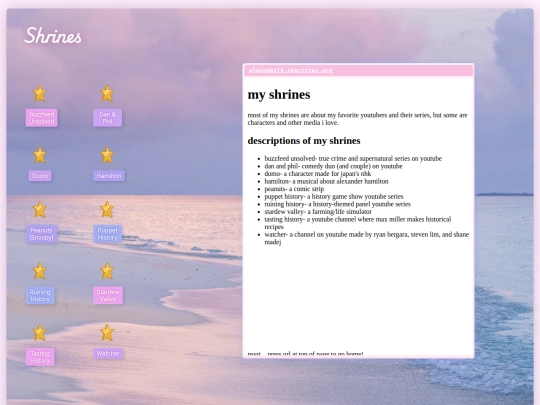This screenshot has height=405, width=540.
Task: Go to the Puppet History label
Action: pos(107,234)
